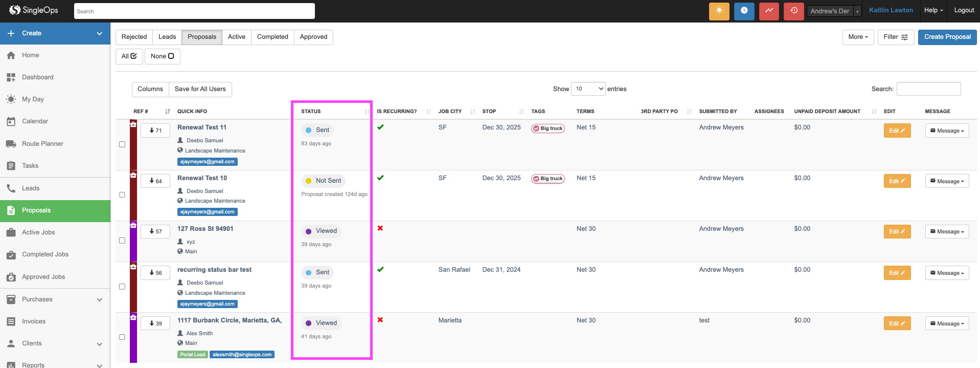Click the red trend line chart icon

(769, 11)
